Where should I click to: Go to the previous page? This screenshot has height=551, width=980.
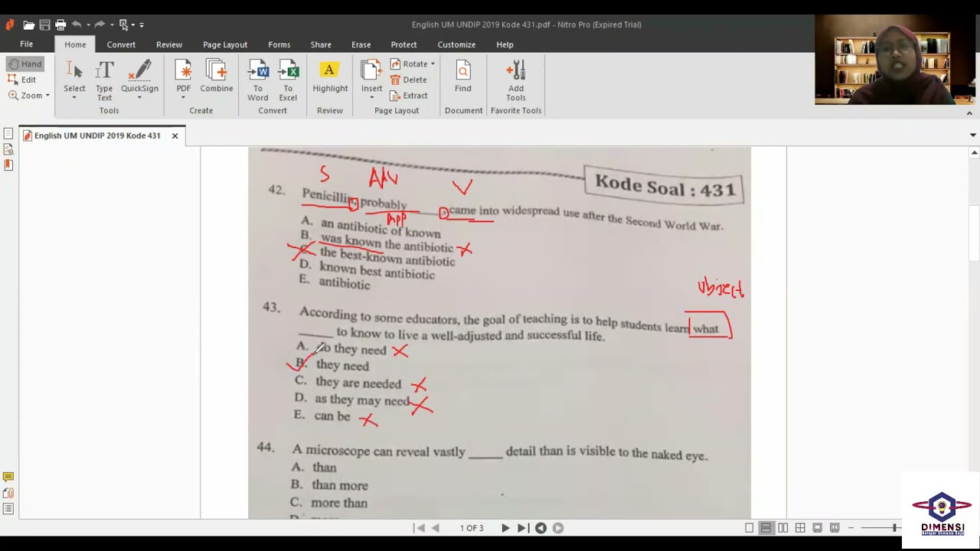click(436, 528)
